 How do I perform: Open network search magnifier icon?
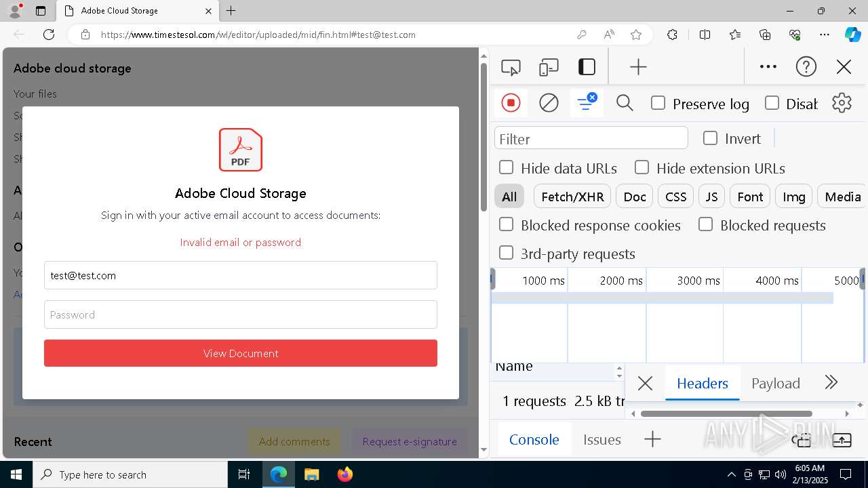[x=625, y=103]
